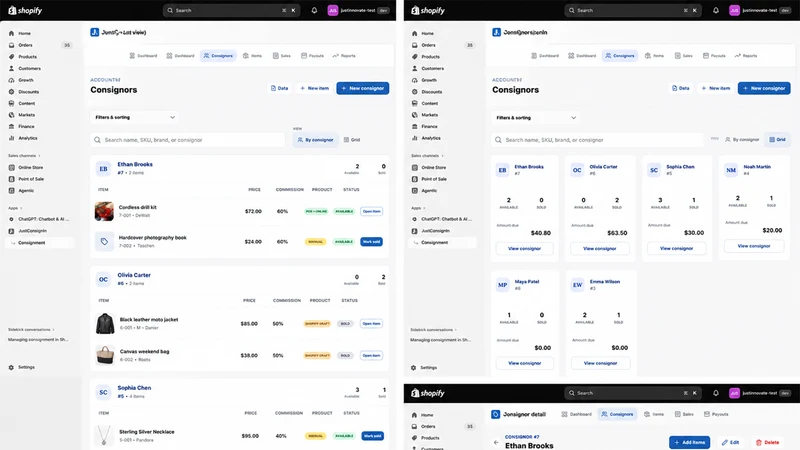Screen dimensions: 800x450
Task: Open Sales tab in left window
Action: pyautogui.click(x=282, y=56)
